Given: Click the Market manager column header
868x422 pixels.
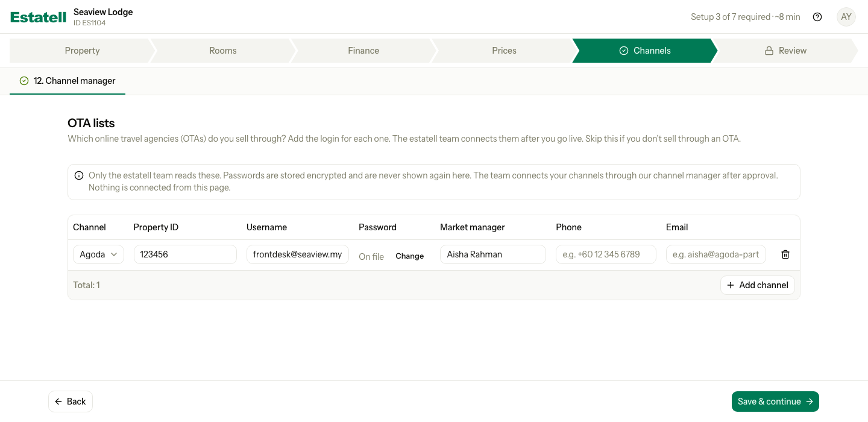Looking at the screenshot, I should (473, 227).
